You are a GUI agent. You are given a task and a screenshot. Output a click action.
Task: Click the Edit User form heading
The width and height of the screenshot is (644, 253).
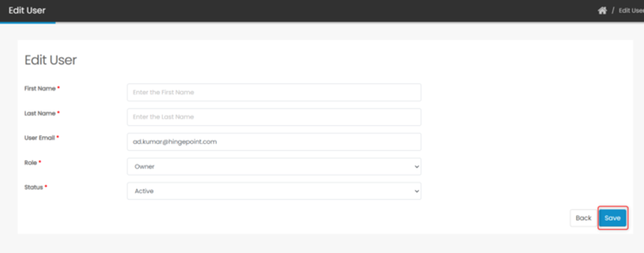pyautogui.click(x=51, y=60)
